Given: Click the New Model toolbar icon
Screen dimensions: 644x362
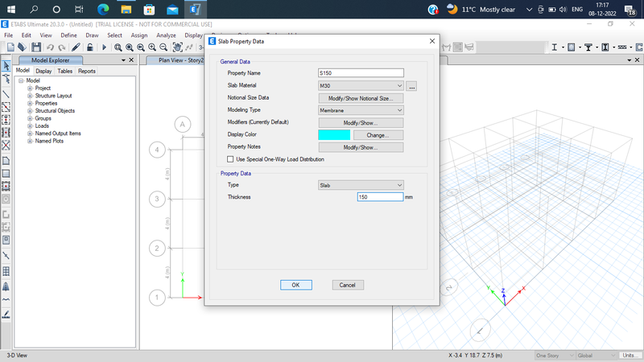Looking at the screenshot, I should [10, 47].
